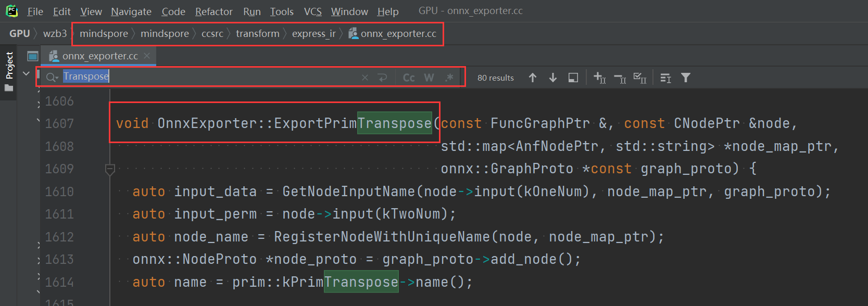868x306 pixels.
Task: Click CNodePtr type in signature
Action: click(707, 123)
